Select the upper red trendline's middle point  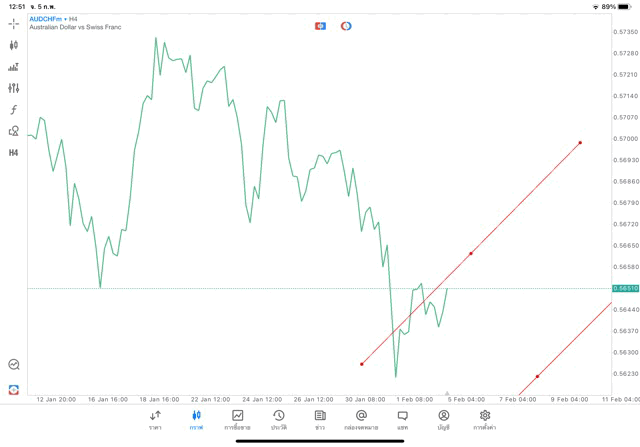coord(471,253)
